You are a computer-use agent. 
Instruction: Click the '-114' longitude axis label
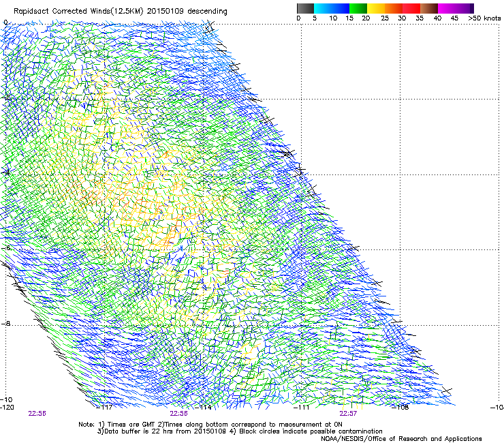click(204, 408)
